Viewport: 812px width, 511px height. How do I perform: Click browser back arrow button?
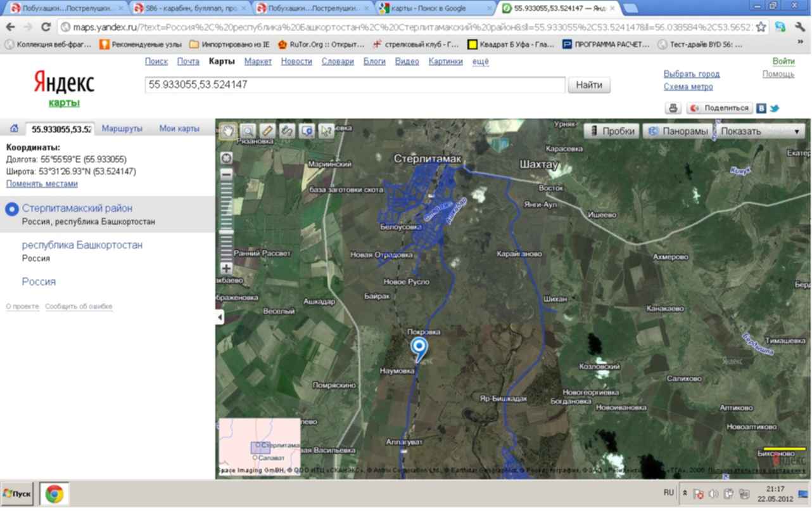[x=11, y=27]
